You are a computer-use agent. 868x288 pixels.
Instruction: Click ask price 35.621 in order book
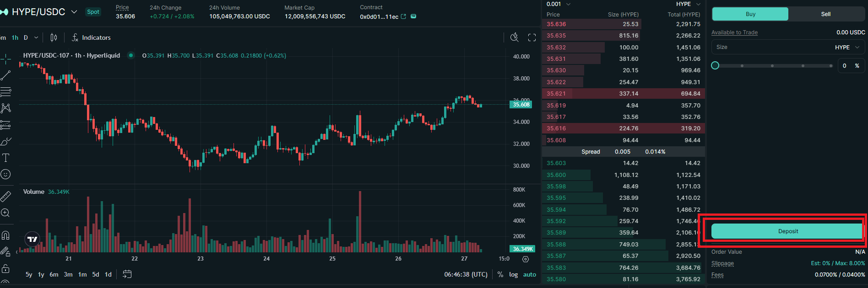click(556, 94)
